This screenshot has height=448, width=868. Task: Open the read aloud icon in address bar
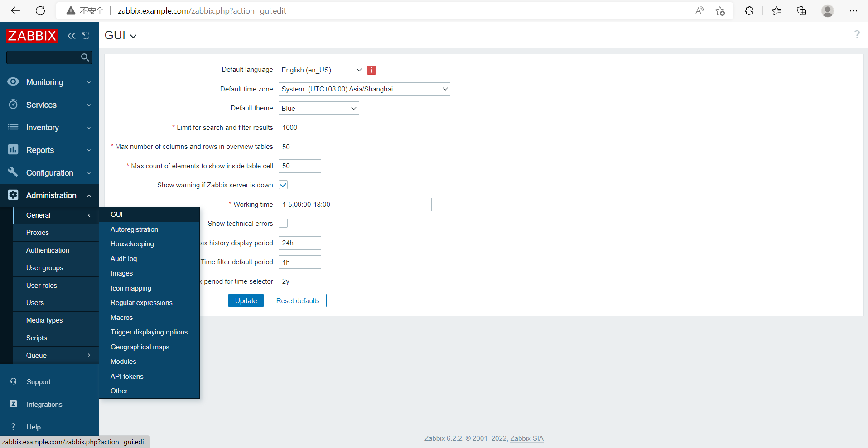click(x=699, y=11)
